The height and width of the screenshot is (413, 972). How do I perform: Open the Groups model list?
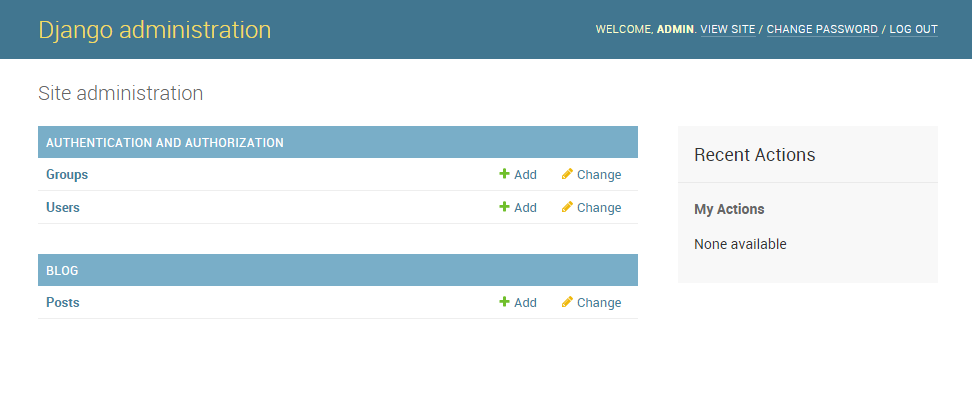tap(67, 175)
